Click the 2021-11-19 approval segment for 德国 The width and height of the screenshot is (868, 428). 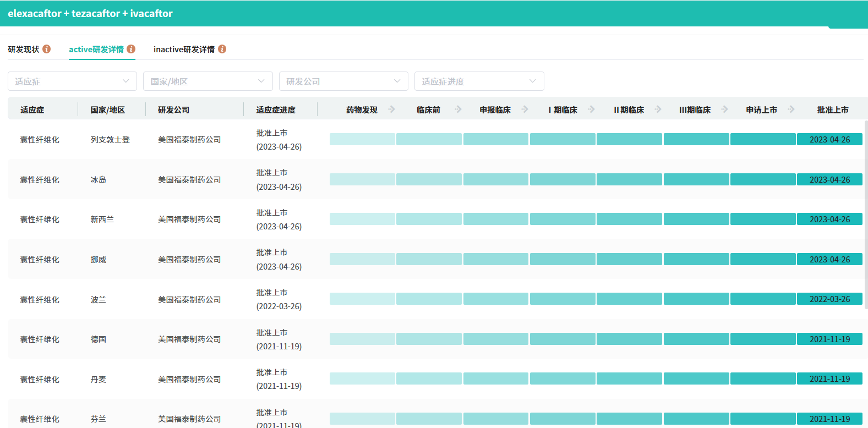coord(829,339)
